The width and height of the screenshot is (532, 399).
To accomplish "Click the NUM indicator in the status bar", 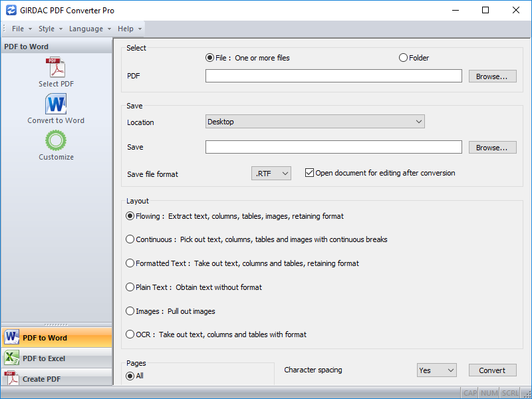I will tap(489, 393).
